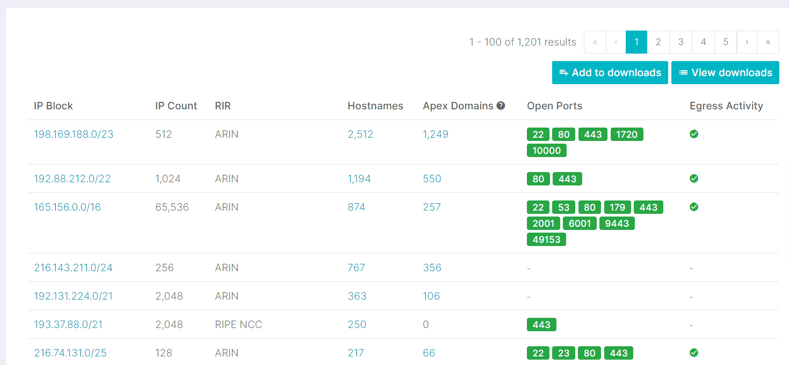Open View downloads button

click(x=725, y=72)
